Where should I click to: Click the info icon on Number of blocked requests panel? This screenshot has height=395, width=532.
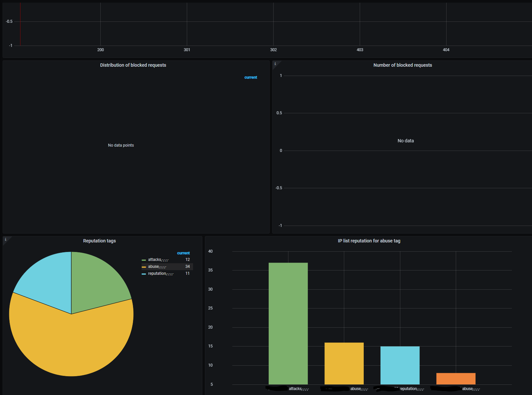275,64
